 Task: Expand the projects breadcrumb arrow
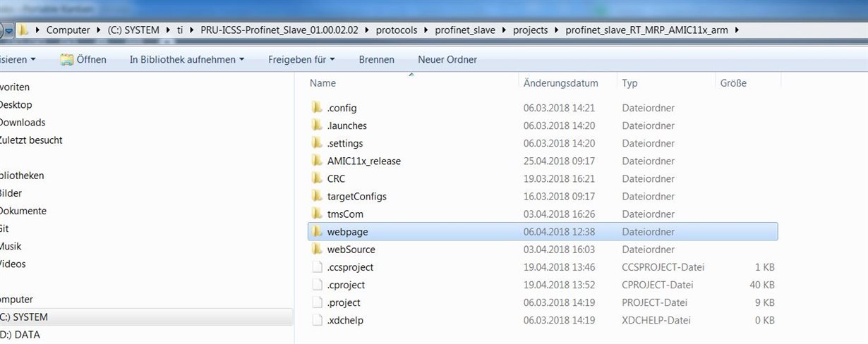click(556, 30)
